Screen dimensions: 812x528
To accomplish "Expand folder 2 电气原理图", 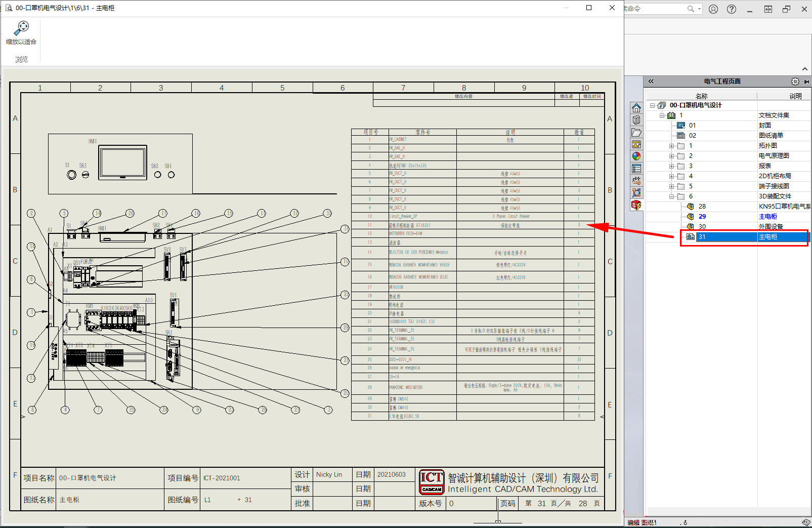I will 672,156.
